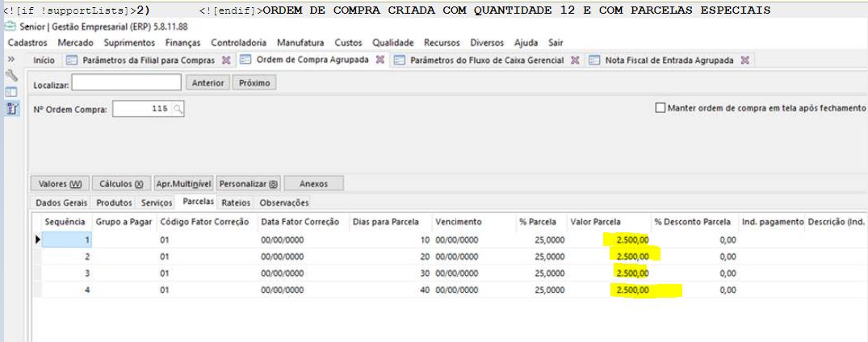Close the Parâmetros da Filial para Compras tab
Screen dimensions: 868x342
[x=226, y=60]
